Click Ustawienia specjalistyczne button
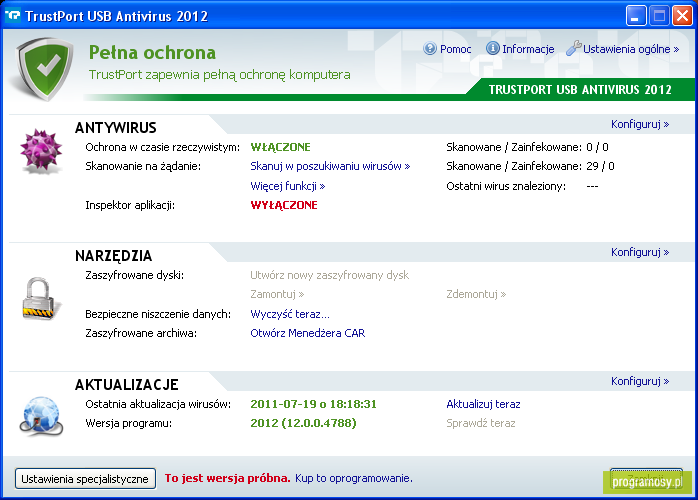698x500 pixels. tap(85, 479)
